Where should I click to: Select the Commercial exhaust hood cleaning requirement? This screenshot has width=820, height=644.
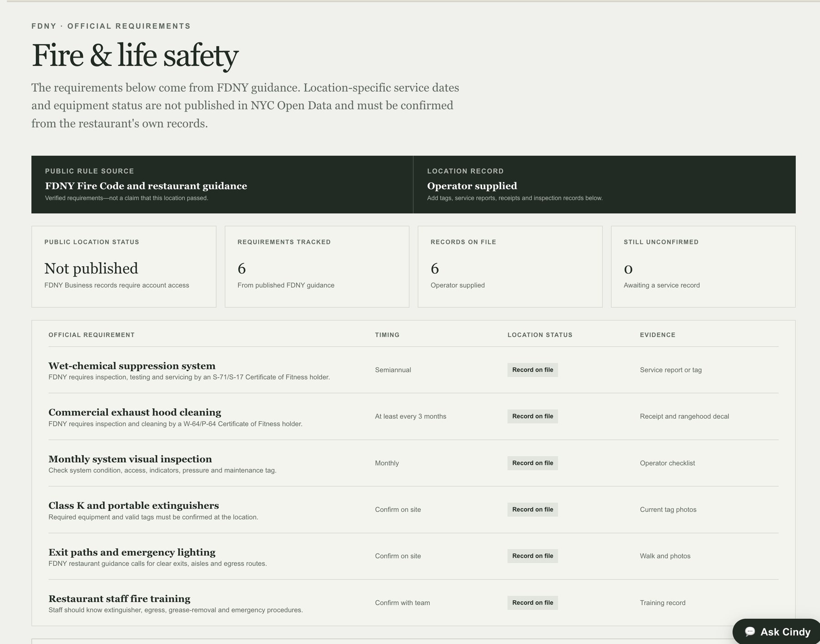[134, 412]
